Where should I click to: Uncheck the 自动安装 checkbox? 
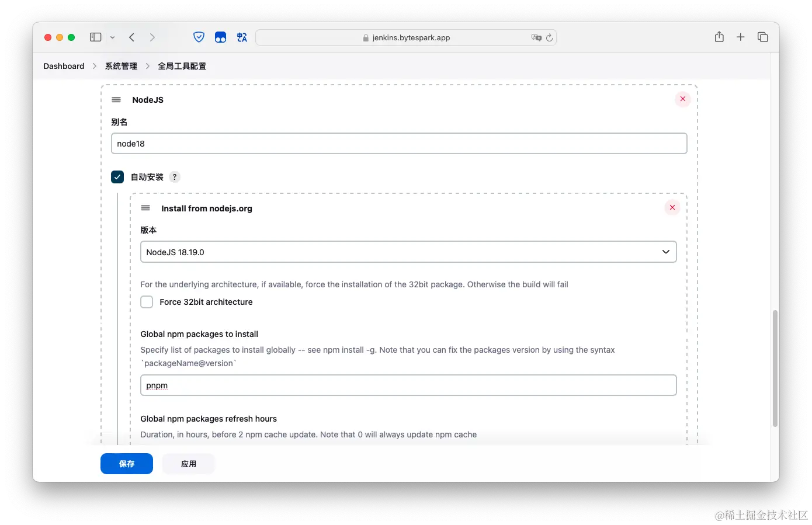click(x=117, y=176)
